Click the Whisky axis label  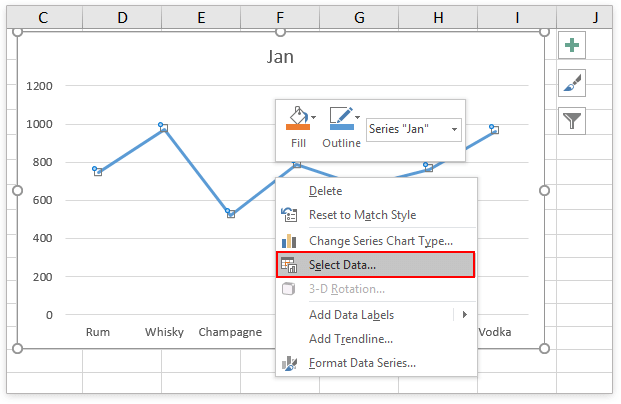[164, 332]
